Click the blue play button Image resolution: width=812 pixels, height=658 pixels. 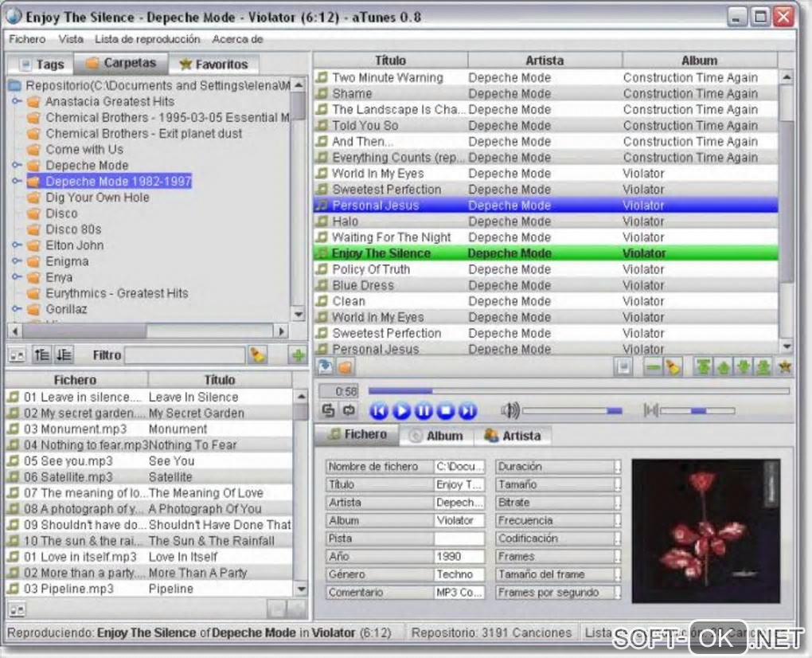(400, 411)
